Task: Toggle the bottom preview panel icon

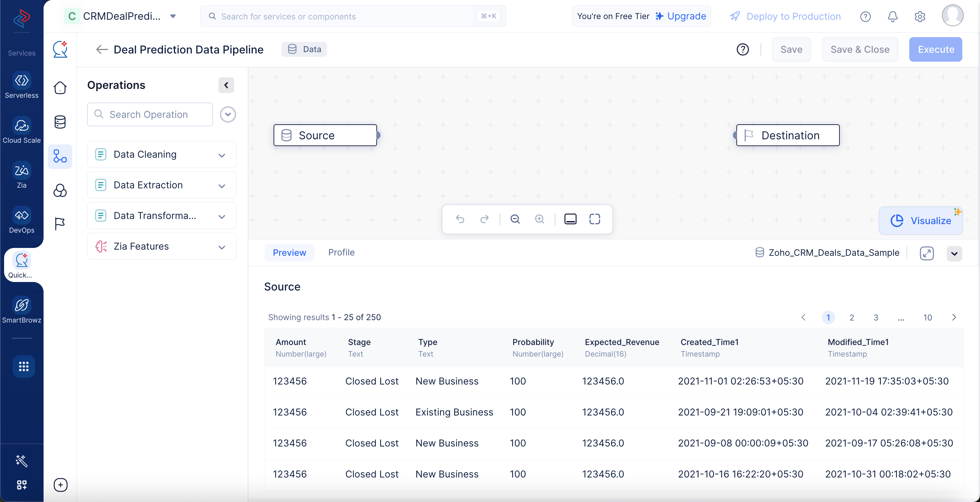Action: [570, 219]
